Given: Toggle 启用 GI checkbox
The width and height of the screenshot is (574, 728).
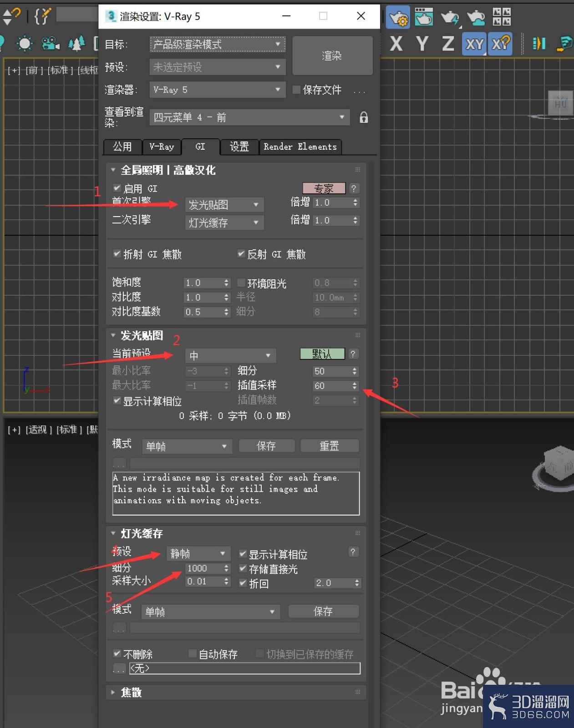Looking at the screenshot, I should coord(117,188).
